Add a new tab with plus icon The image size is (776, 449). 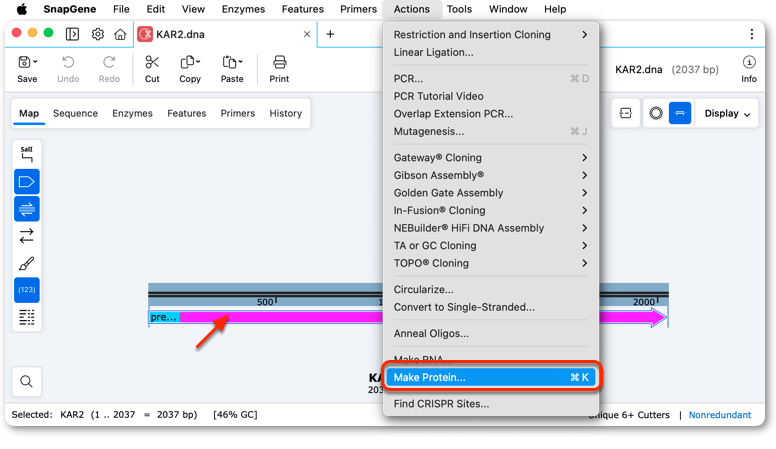pyautogui.click(x=330, y=34)
